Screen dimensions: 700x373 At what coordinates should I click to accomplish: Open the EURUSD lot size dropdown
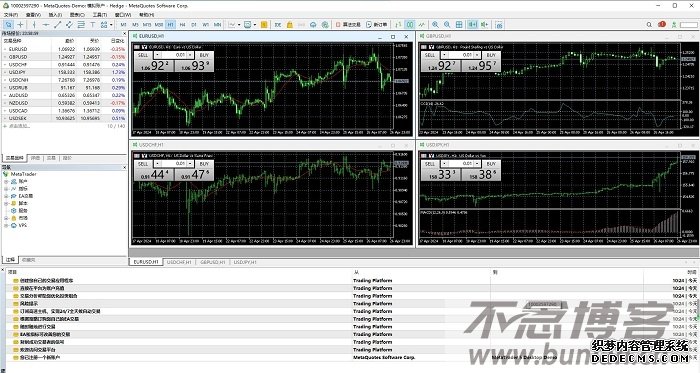158,55
